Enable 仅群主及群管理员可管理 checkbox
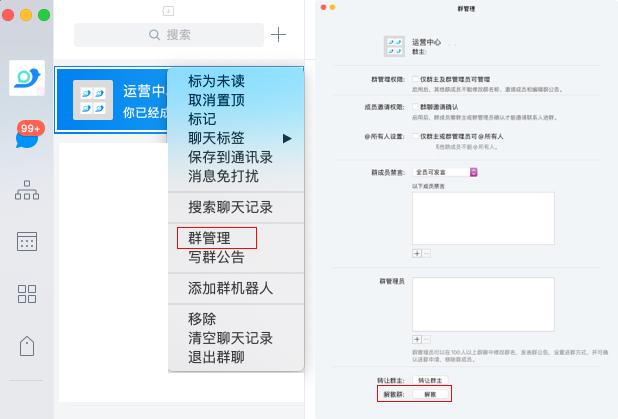Viewport: 618px width, 419px height. coord(415,78)
